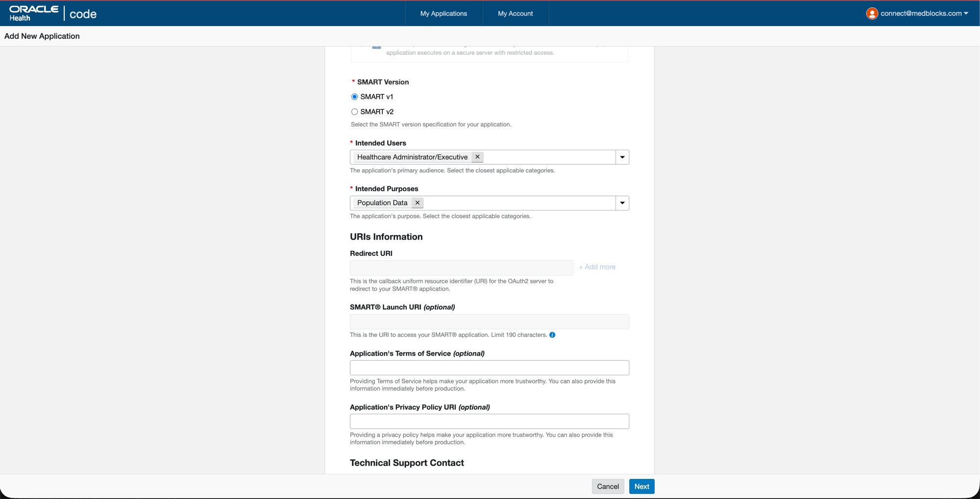Click the Add more redirect URI link
This screenshot has width=980, height=499.
point(597,267)
